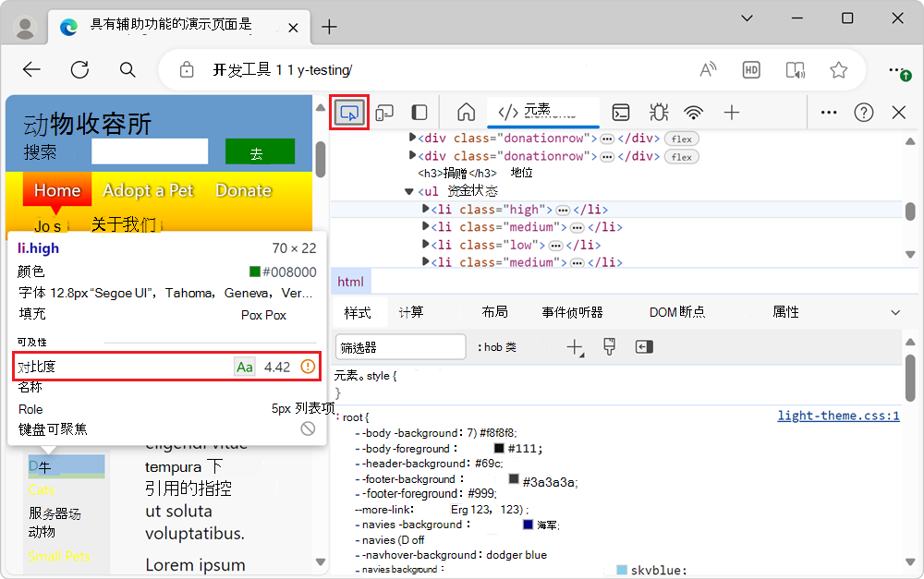
Task: Open the light-theme.css:1 source link
Action: pyautogui.click(x=839, y=416)
